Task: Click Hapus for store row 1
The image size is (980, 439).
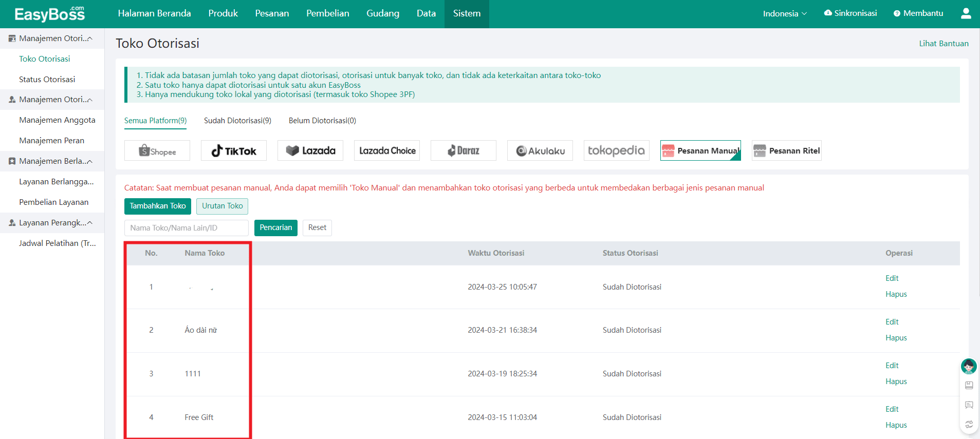Action: (896, 294)
